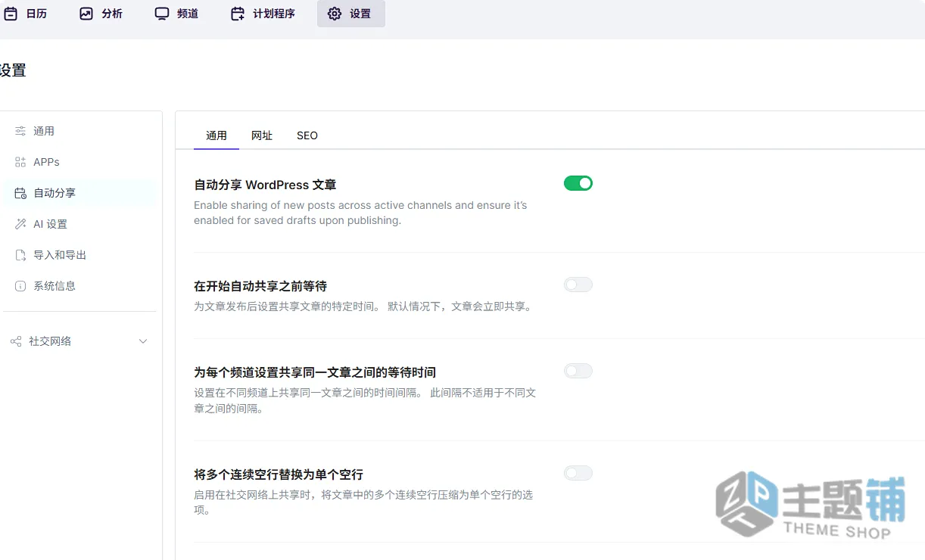Image resolution: width=925 pixels, height=560 pixels.
Task: Disable the 自动分享 WordPress 文章 toggle
Action: [578, 183]
